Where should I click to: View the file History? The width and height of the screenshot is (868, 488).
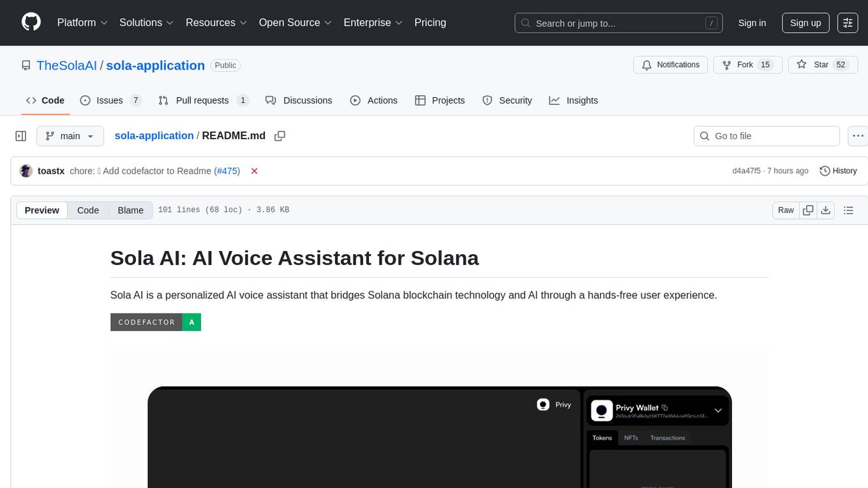tap(838, 171)
